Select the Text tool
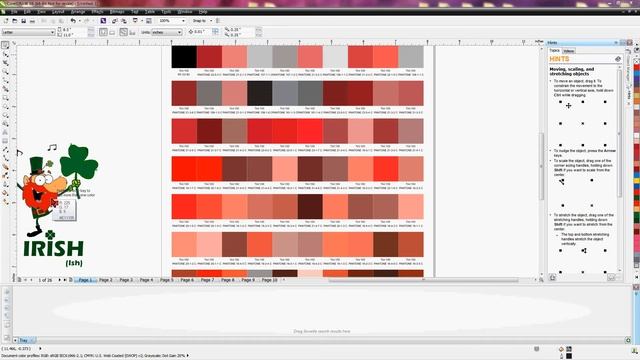This screenshot has height=360, width=640. [6, 132]
